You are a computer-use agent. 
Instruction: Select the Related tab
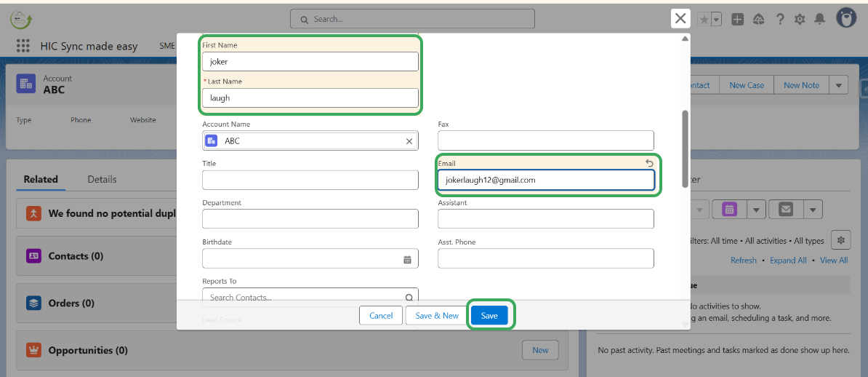[x=41, y=179]
